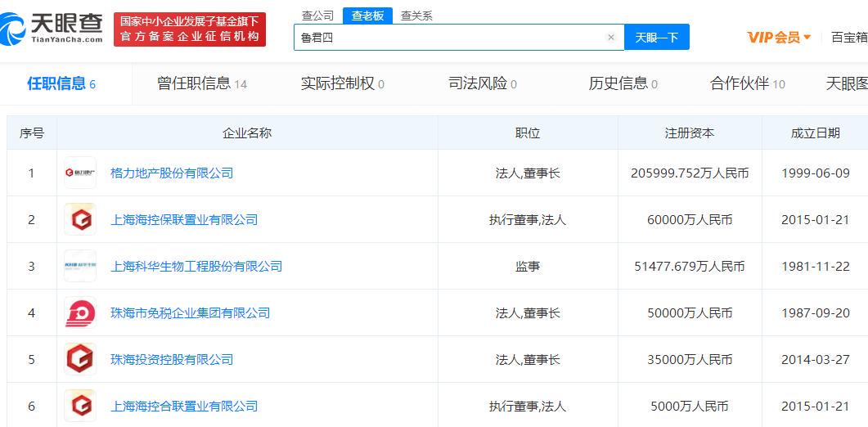Click the 序号 column header
This screenshot has width=868, height=427.
tap(32, 133)
